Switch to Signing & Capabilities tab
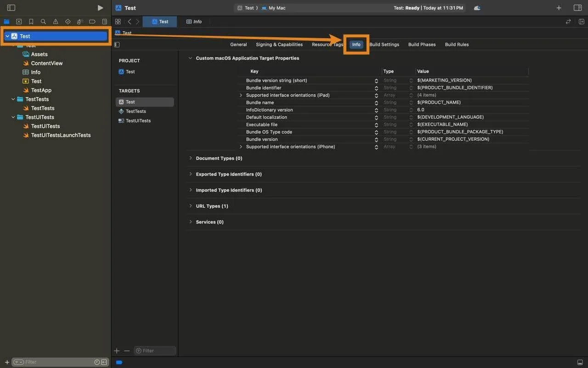This screenshot has width=588, height=368. point(279,45)
